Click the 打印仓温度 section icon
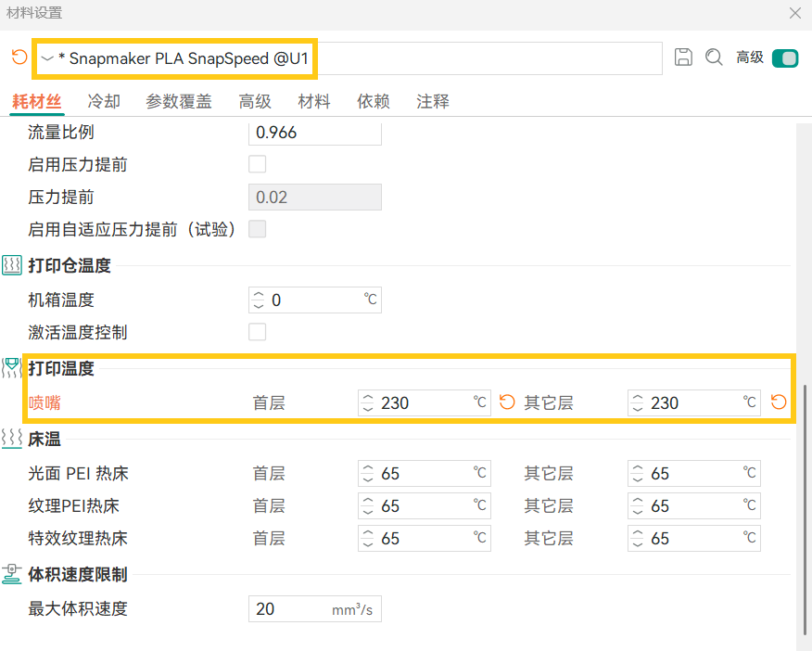812x651 pixels. tap(12, 265)
